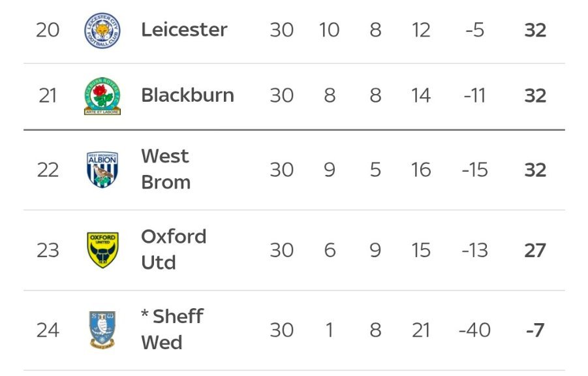
Task: Click Sheff Wed's -7 points total
Action: [x=534, y=330]
